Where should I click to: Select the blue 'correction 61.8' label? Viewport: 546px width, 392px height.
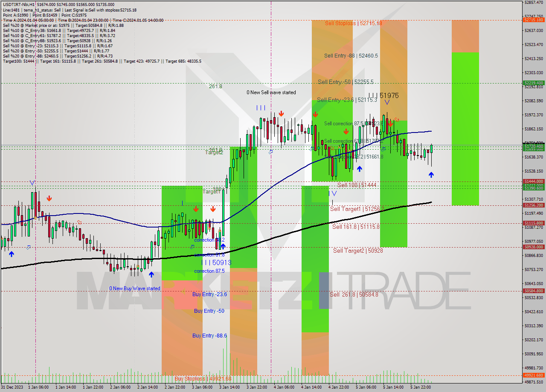click(x=210, y=255)
